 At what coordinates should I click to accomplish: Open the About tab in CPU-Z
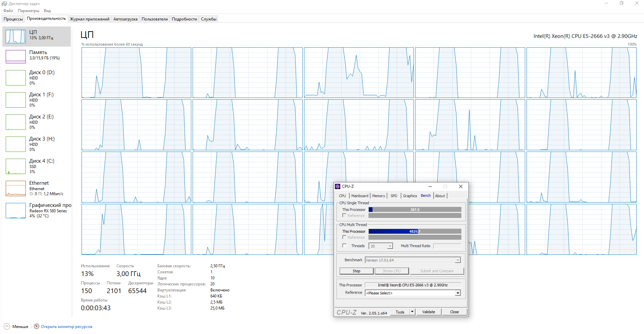click(x=440, y=196)
